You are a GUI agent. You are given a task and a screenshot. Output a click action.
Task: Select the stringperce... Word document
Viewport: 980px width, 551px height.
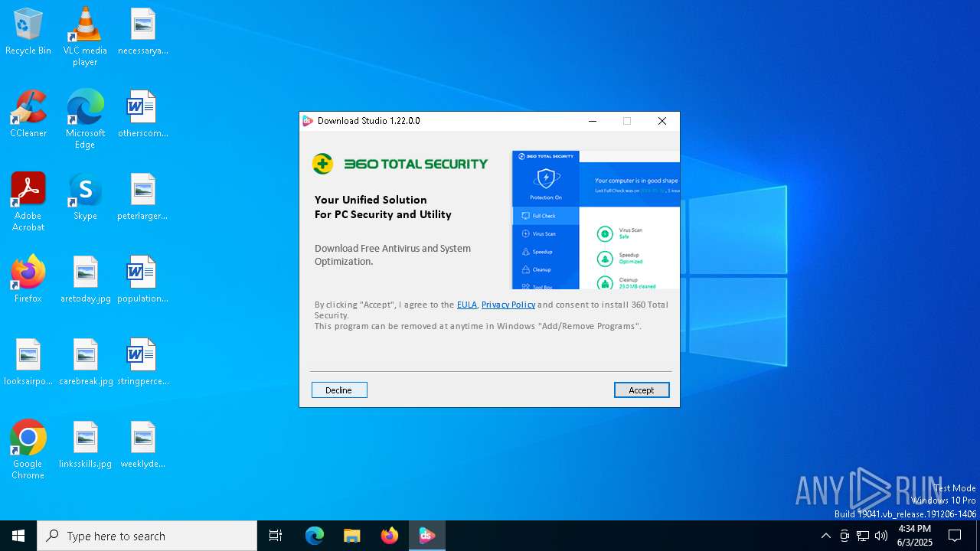pyautogui.click(x=143, y=363)
